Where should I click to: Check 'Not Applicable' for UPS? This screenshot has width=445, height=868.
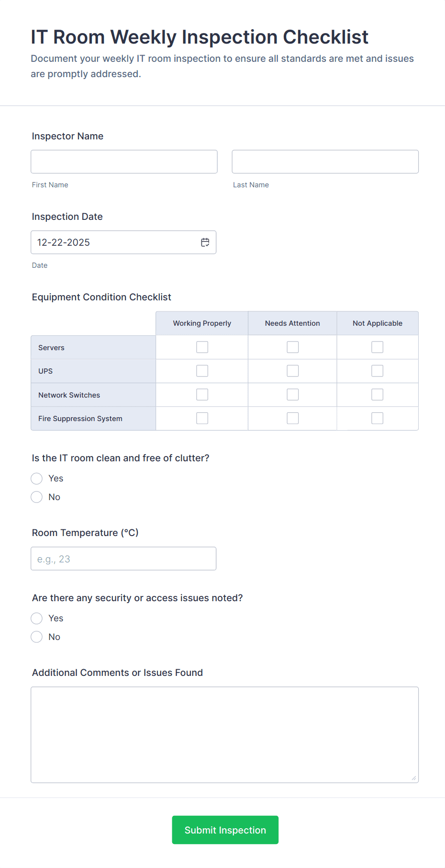pos(377,370)
